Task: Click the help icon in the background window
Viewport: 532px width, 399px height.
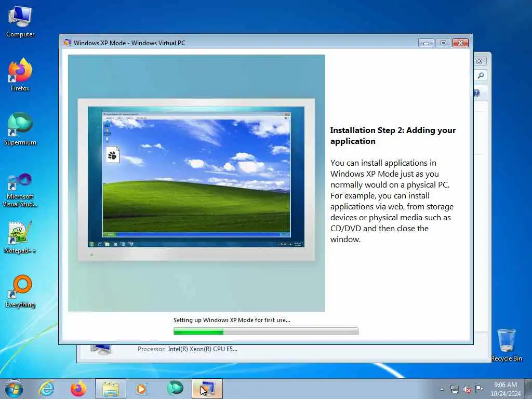Action: pos(477,93)
